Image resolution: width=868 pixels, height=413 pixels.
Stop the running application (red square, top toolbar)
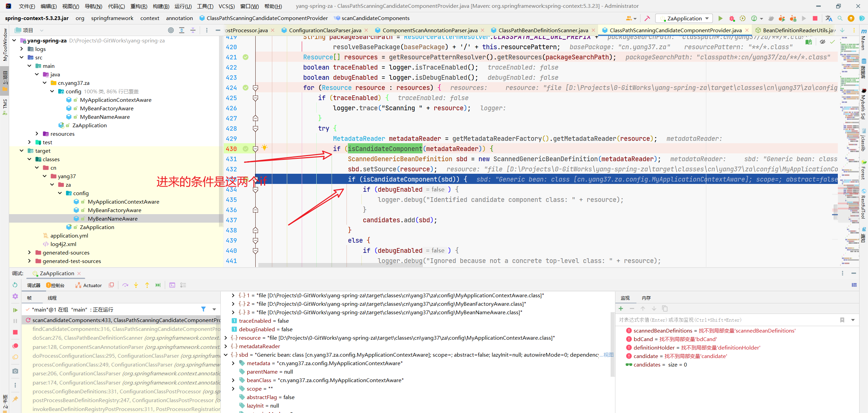coord(815,18)
